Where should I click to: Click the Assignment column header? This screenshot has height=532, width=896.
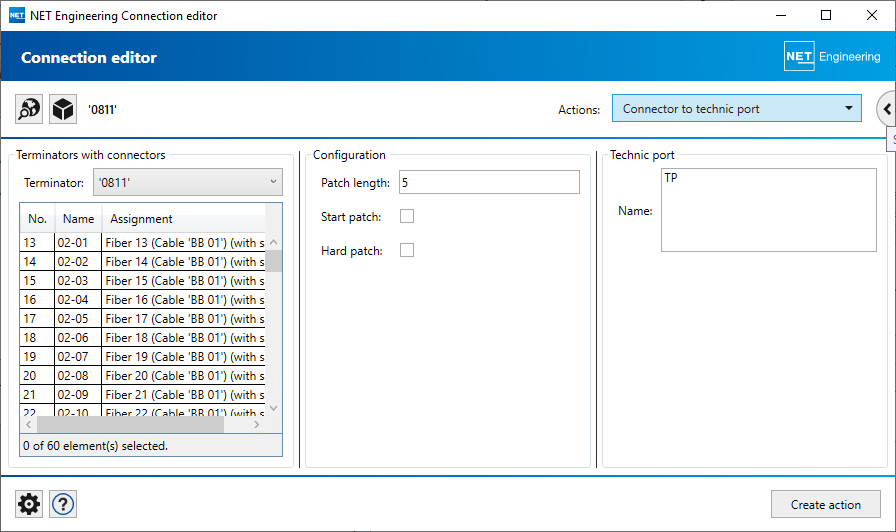[183, 219]
